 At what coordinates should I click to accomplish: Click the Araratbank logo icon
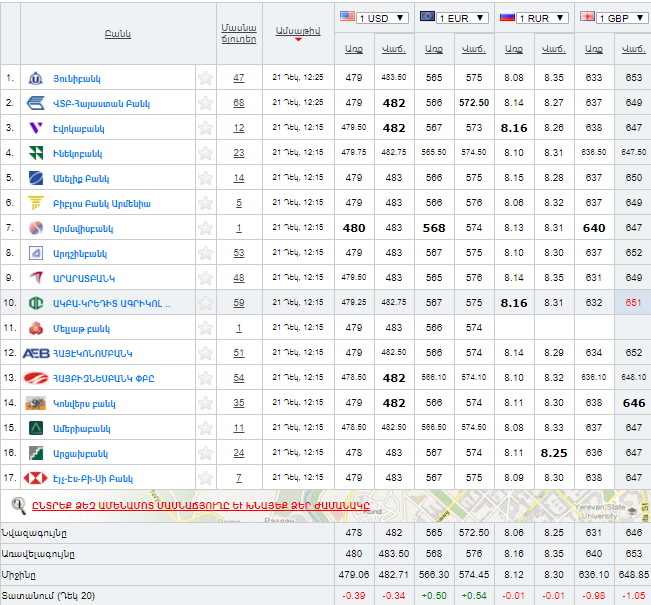pos(36,278)
